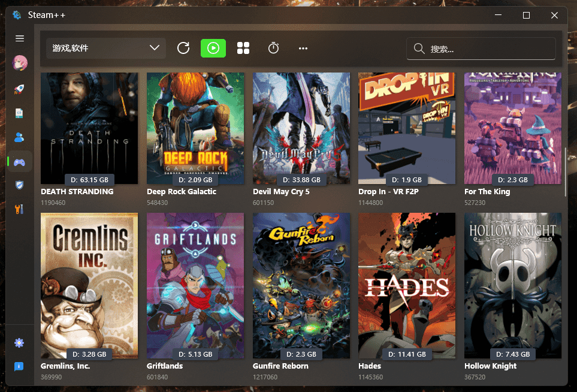Open the three-dot more options menu
Image resolution: width=577 pixels, height=392 pixels.
click(x=303, y=48)
